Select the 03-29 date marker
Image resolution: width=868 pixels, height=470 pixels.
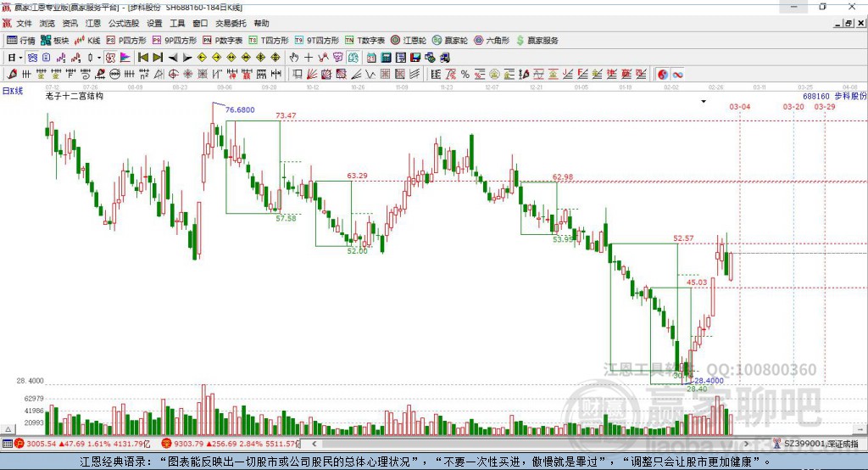click(824, 106)
